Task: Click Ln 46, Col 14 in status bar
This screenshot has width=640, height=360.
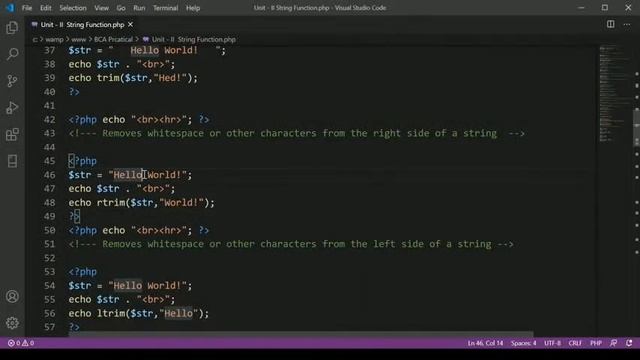Action: 485,343
